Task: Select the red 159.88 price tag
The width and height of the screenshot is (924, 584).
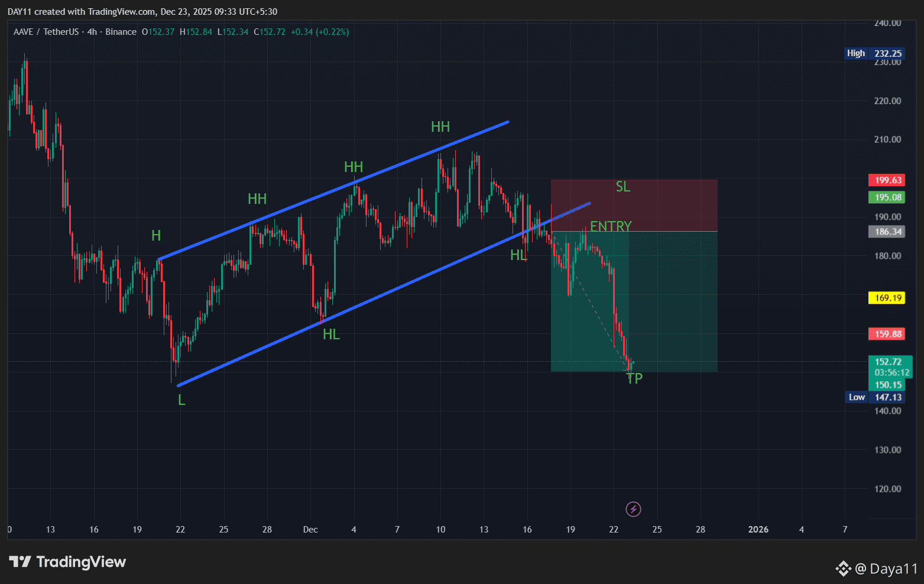Action: pyautogui.click(x=887, y=334)
